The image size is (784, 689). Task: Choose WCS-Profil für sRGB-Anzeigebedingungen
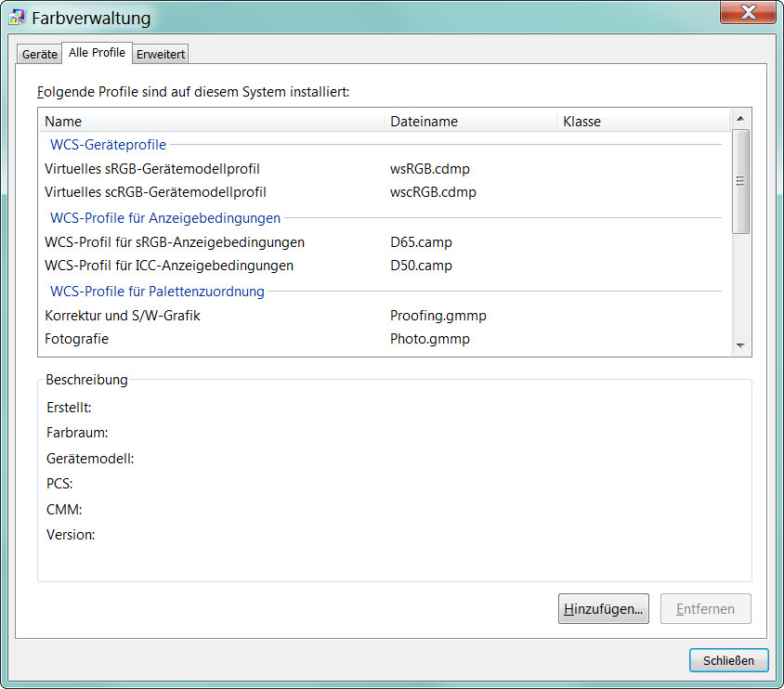175,242
